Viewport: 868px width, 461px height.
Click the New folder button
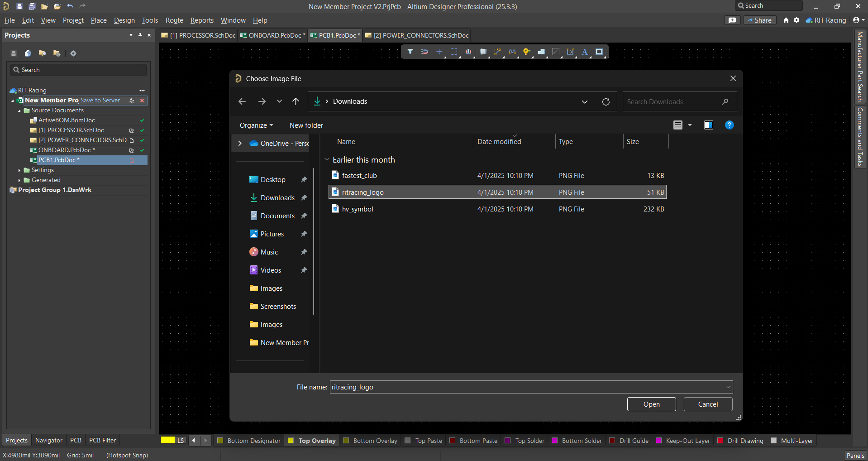(x=306, y=125)
